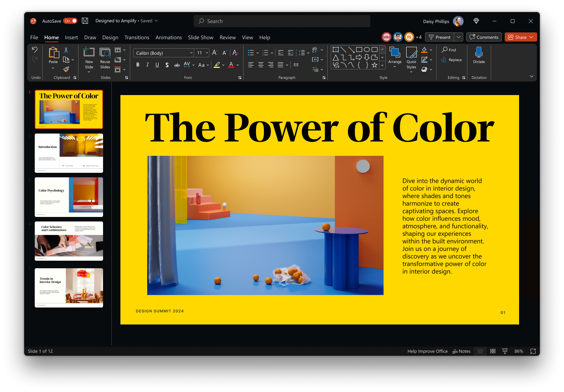Select the star shape in the gallery
The width and height of the screenshot is (564, 392).
(374, 65)
